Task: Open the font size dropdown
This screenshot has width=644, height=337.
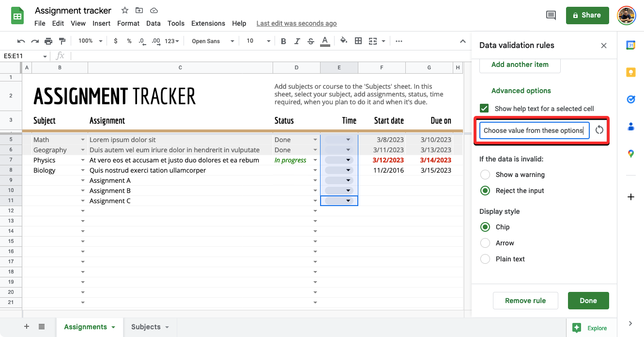Action: coord(258,41)
